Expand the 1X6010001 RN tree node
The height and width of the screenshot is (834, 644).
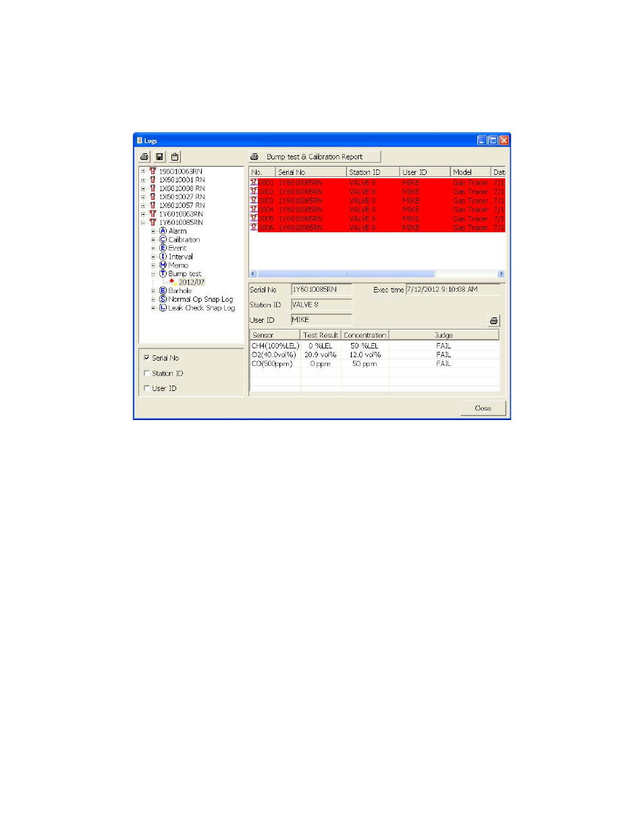coord(143,180)
